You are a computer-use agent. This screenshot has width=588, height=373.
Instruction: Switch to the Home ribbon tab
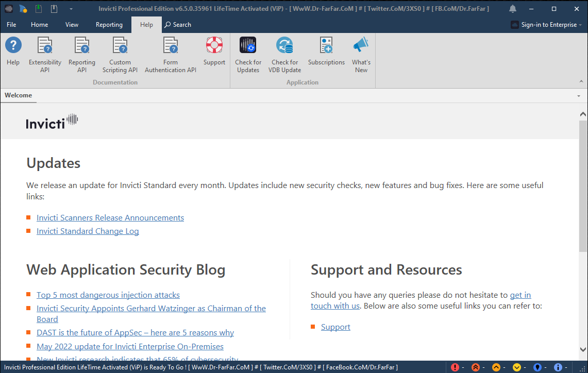(x=39, y=25)
